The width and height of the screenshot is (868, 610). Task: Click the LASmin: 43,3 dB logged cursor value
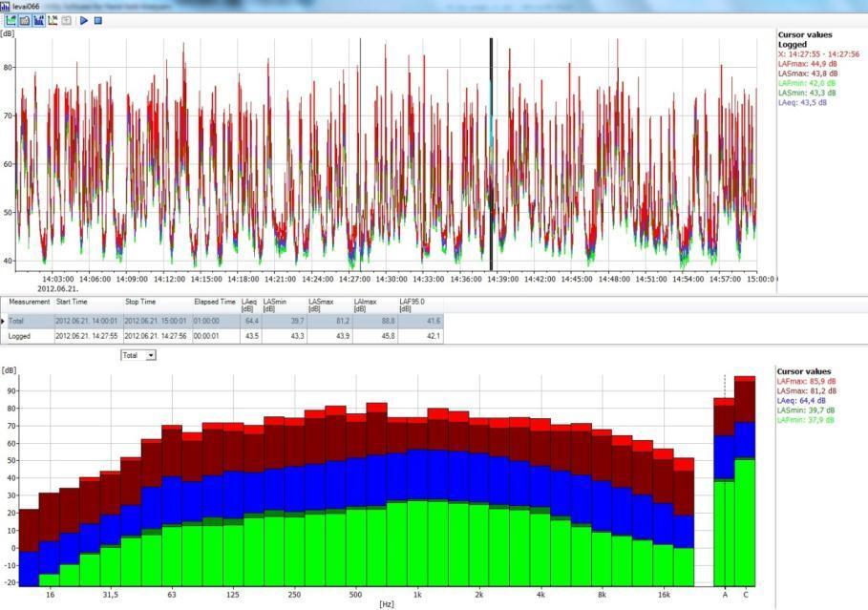[x=807, y=93]
